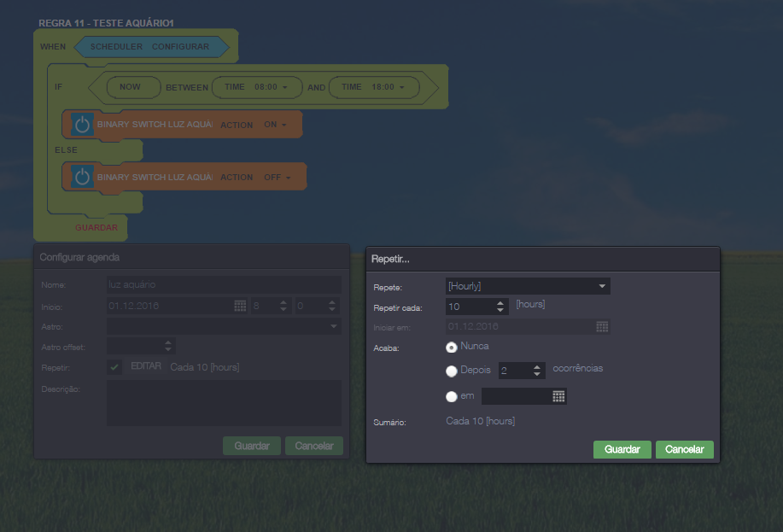Screen dimensions: 783x532
Task: Open the Repete [Hourly] dropdown
Action: pos(528,286)
